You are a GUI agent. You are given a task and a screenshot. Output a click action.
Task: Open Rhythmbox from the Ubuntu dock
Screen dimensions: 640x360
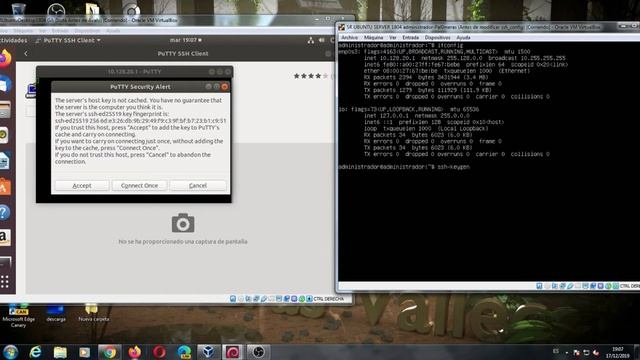[x=4, y=136]
